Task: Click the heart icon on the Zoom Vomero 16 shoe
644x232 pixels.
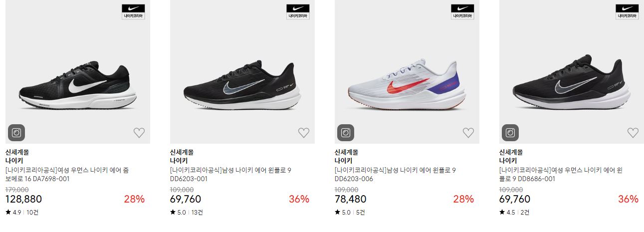Action: [139, 133]
